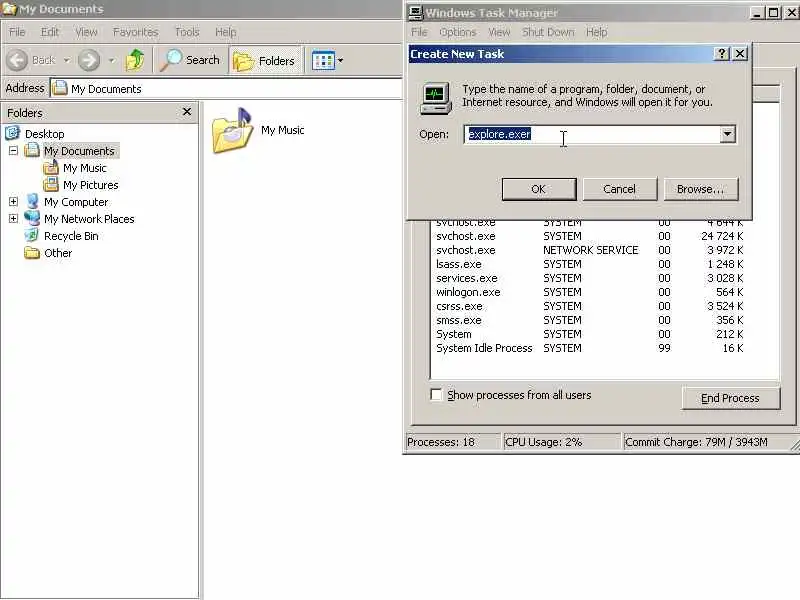Screen dimensions: 800x600
Task: Toggle the Folders pane toolbar button
Action: coord(264,61)
